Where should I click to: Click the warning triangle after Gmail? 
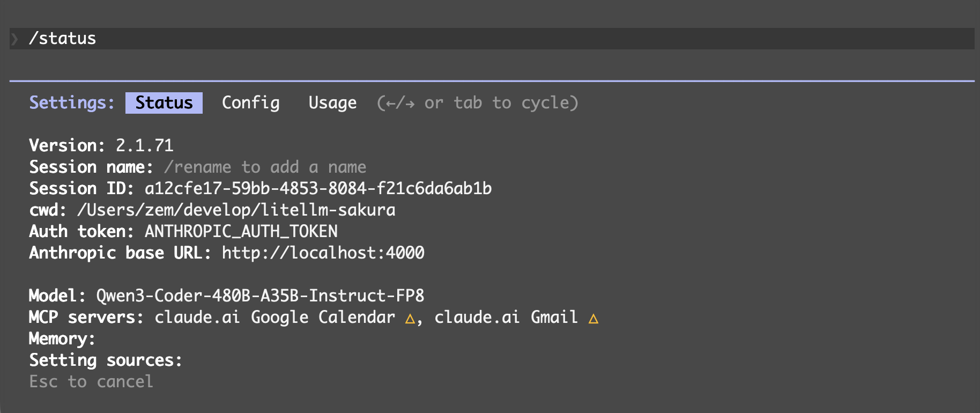tap(593, 319)
